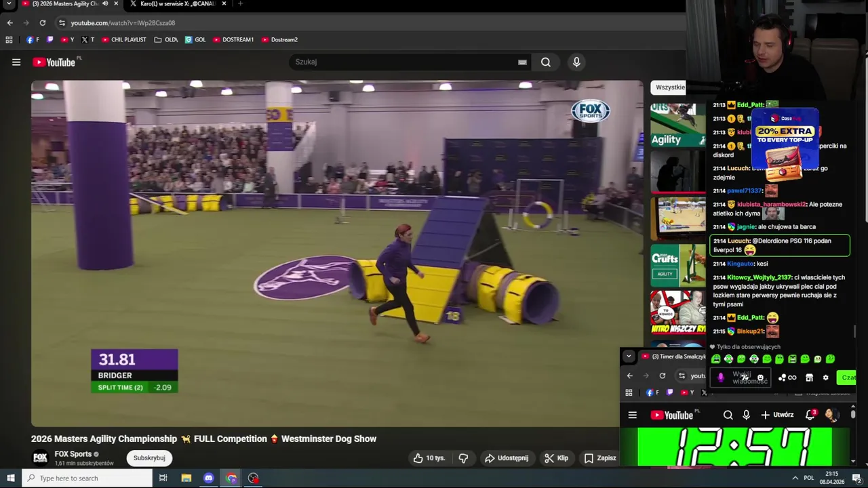Open notifications bell with 3 badge
The image size is (868, 488).
pos(810,415)
